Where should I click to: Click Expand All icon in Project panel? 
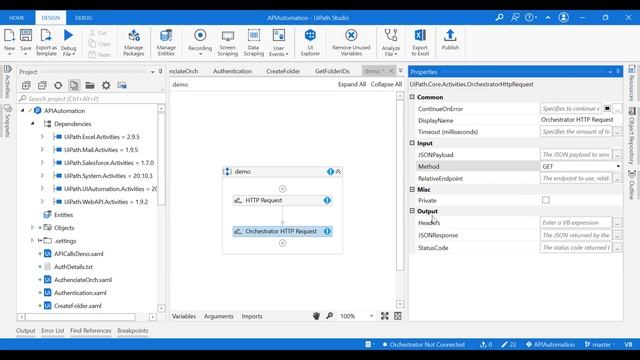click(x=26, y=85)
